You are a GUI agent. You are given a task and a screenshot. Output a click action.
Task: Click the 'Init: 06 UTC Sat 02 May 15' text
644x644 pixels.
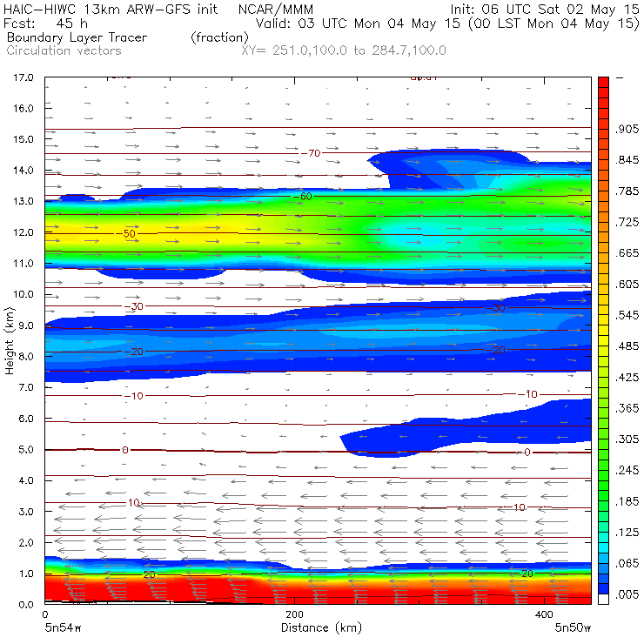(x=545, y=9)
